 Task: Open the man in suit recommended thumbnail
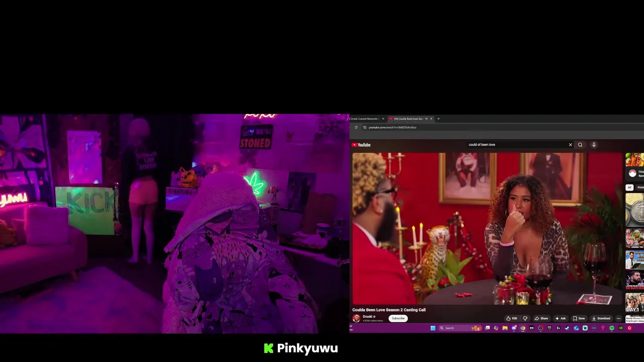coord(635,260)
